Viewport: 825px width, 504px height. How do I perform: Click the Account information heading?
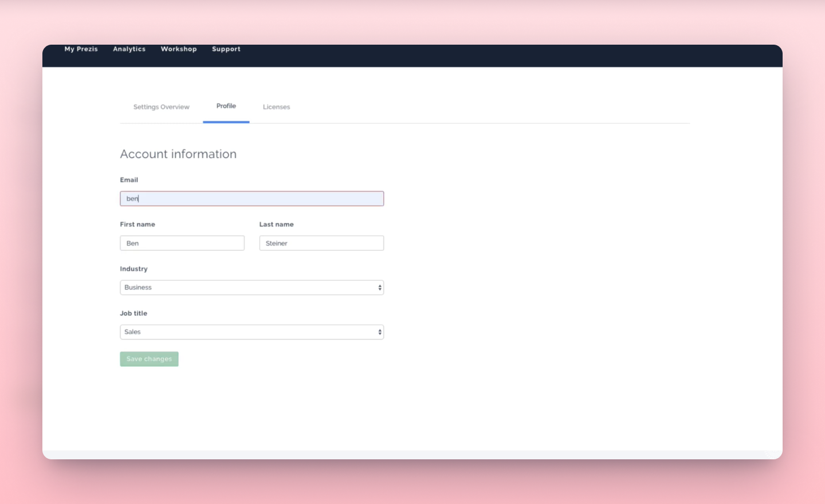click(178, 154)
